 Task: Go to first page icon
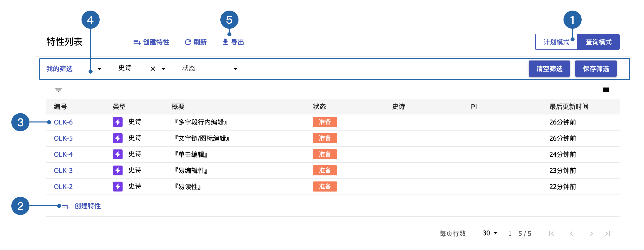click(x=551, y=234)
